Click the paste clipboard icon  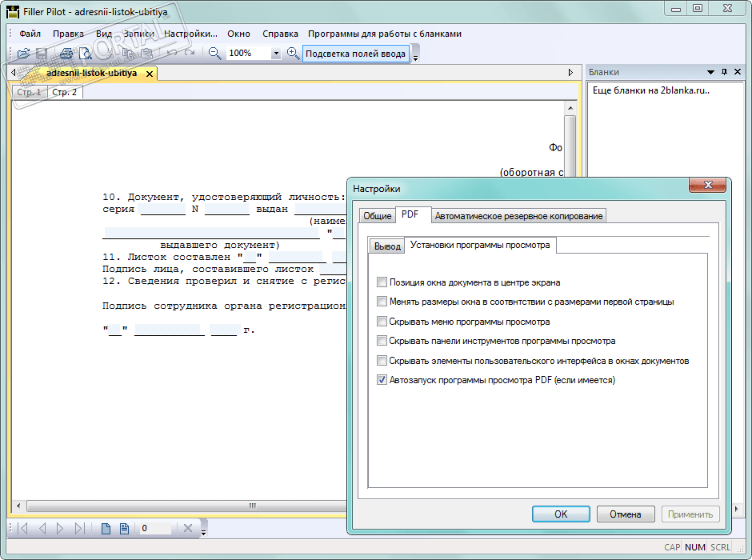point(146,54)
